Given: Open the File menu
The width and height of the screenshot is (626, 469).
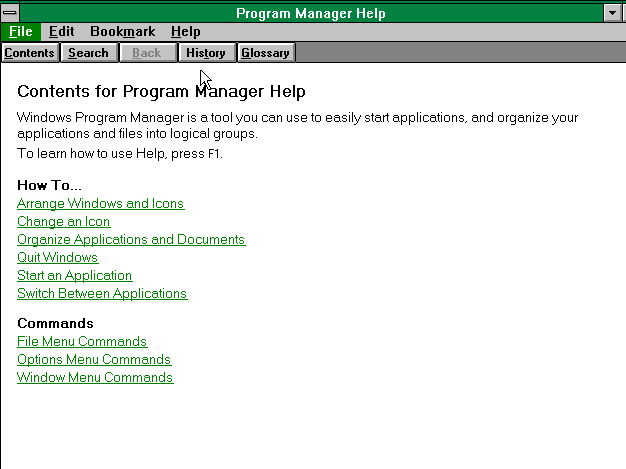Looking at the screenshot, I should [20, 32].
